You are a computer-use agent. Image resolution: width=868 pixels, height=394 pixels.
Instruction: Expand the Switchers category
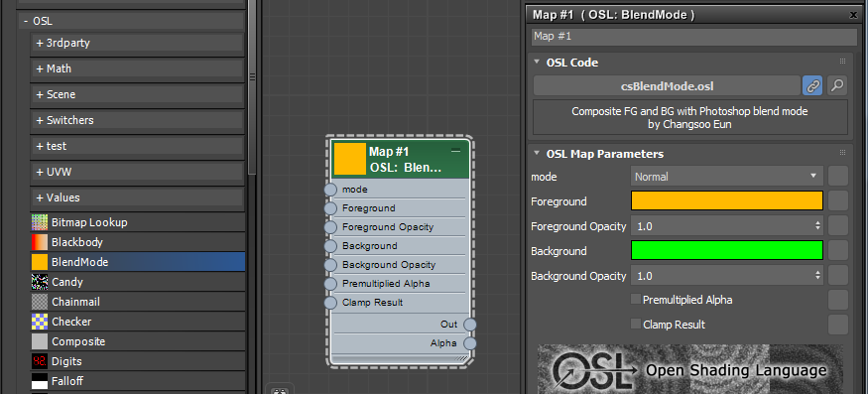(x=40, y=120)
